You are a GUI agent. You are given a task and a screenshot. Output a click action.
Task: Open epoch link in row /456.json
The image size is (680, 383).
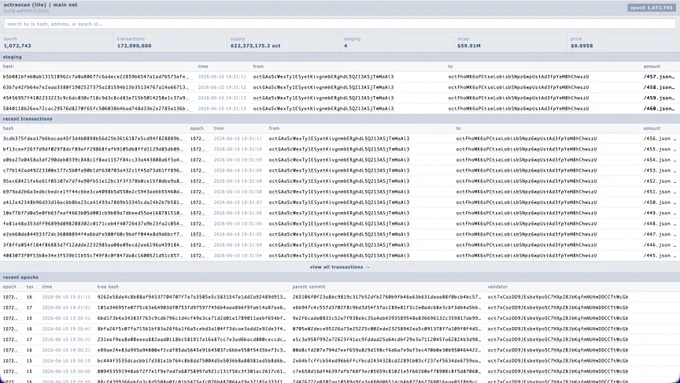tap(197, 139)
